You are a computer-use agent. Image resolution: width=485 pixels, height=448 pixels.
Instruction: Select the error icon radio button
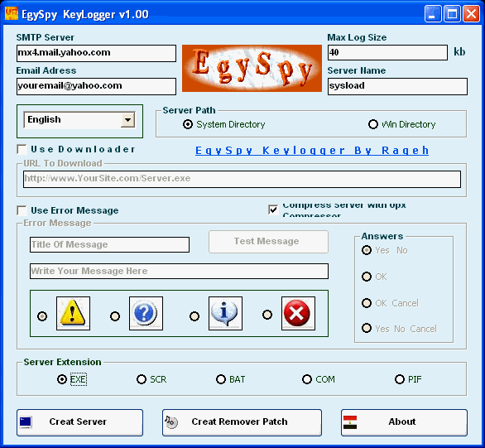pos(267,315)
